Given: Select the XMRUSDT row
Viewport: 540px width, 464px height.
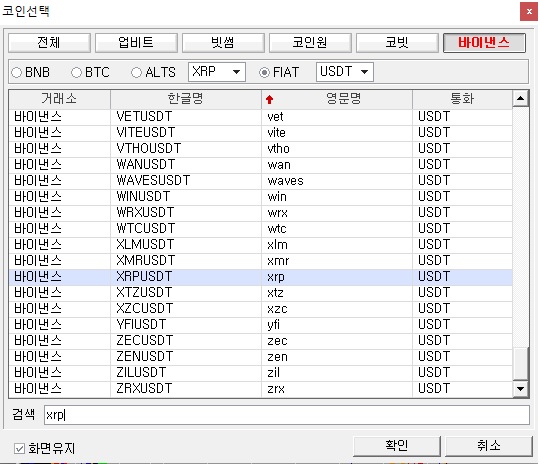Looking at the screenshot, I should (261, 261).
